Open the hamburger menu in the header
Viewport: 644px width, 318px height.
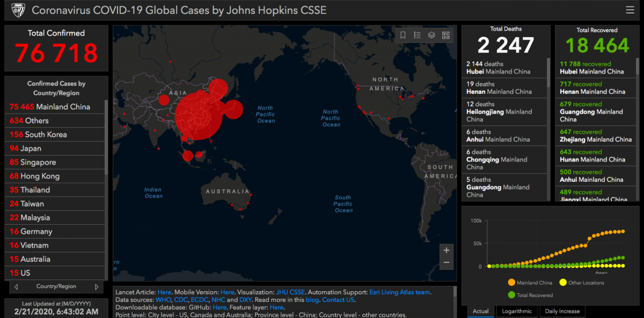630,10
